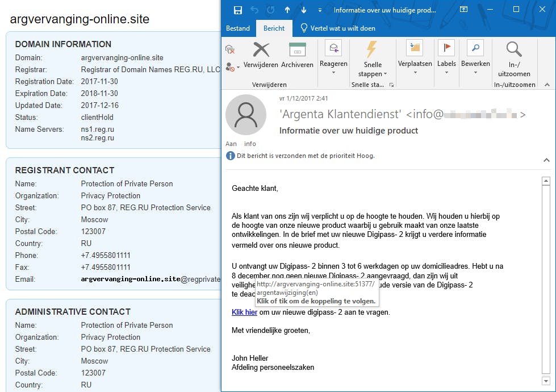Click the 'DOMAIN INFORMATION' section heading
This screenshot has width=556, height=392.
(63, 44)
